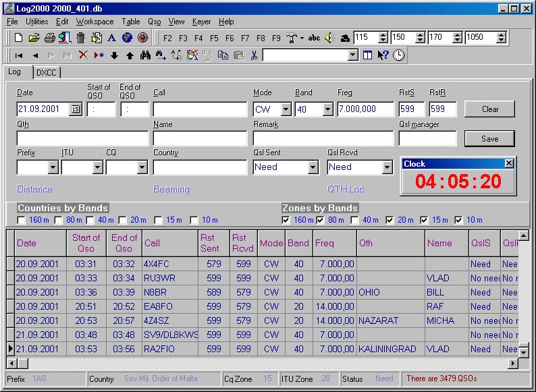Open the Keyer menu
Viewport: 536px width, 392px height.
coord(202,22)
